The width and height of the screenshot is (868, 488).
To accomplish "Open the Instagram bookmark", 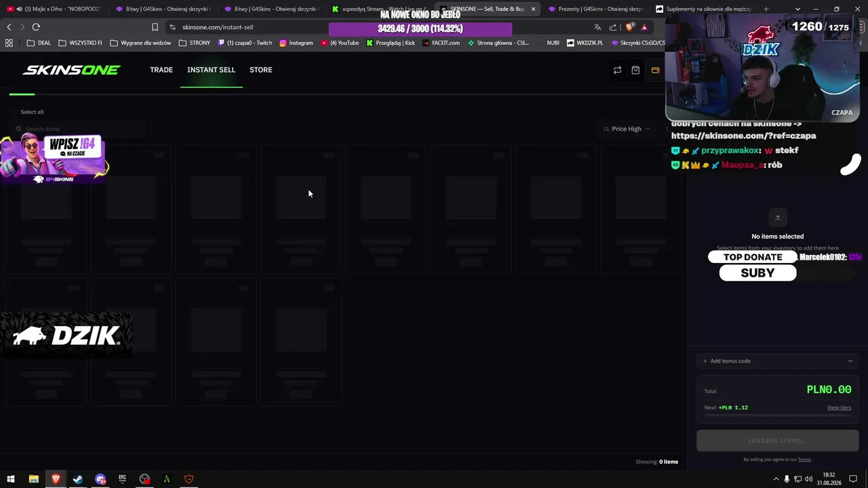I will point(296,43).
